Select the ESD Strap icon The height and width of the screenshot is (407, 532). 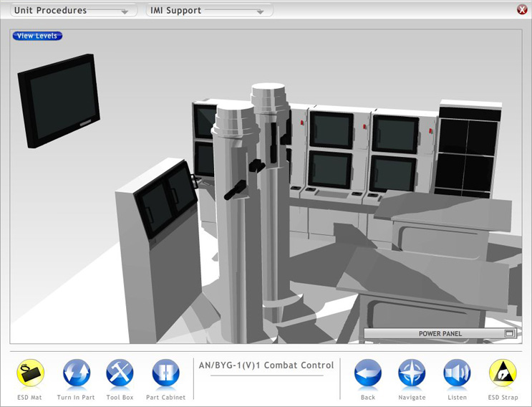click(503, 373)
